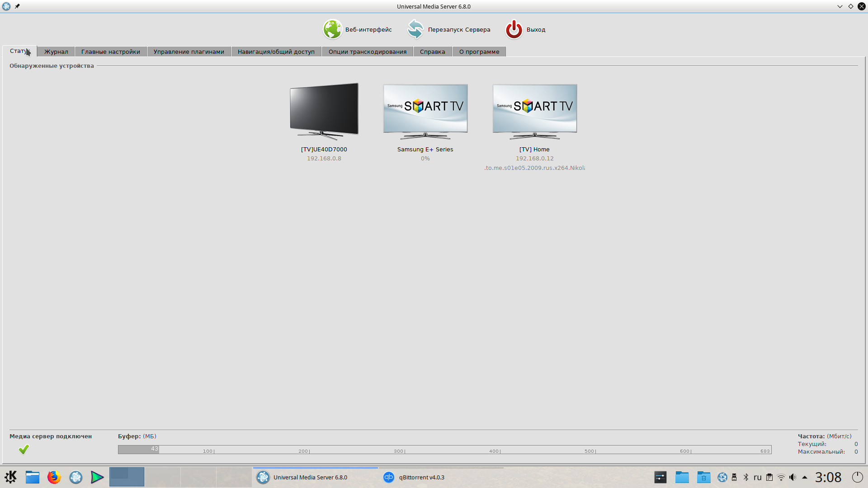Viewport: 868px width, 488px height.
Task: Click the ru keyboard layout indicator
Action: pos(758,477)
